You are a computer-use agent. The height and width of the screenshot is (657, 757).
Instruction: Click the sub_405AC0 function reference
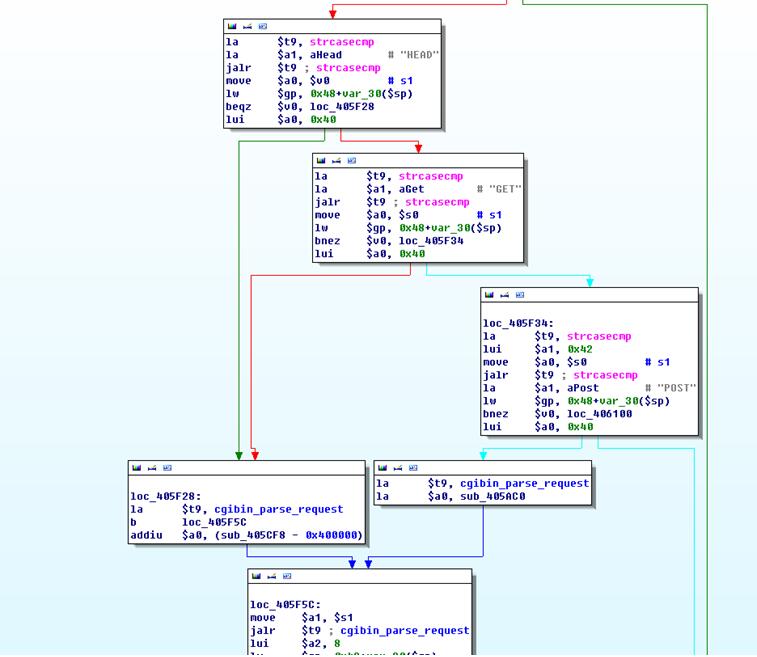pyautogui.click(x=492, y=496)
